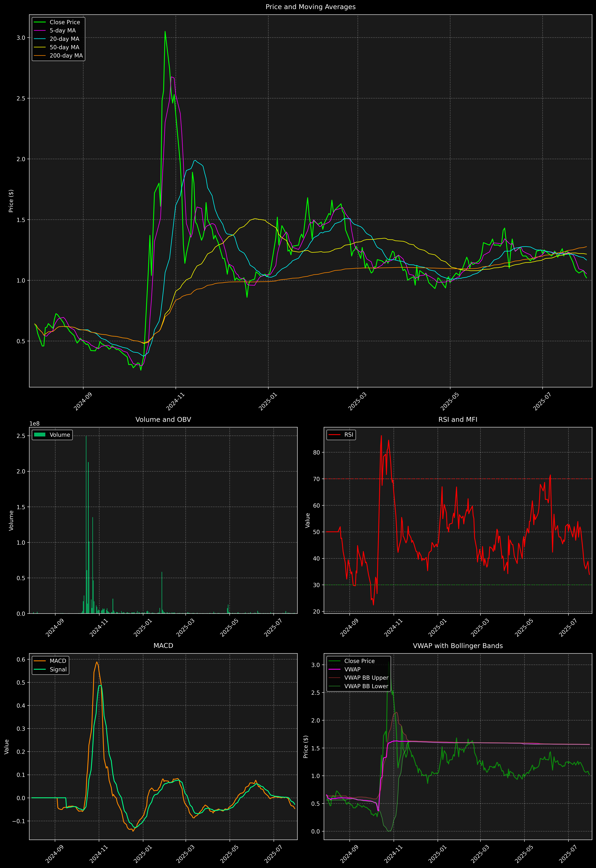The width and height of the screenshot is (596, 868).
Task: Click the 'Volume and OBV' chart title
Action: click(163, 419)
